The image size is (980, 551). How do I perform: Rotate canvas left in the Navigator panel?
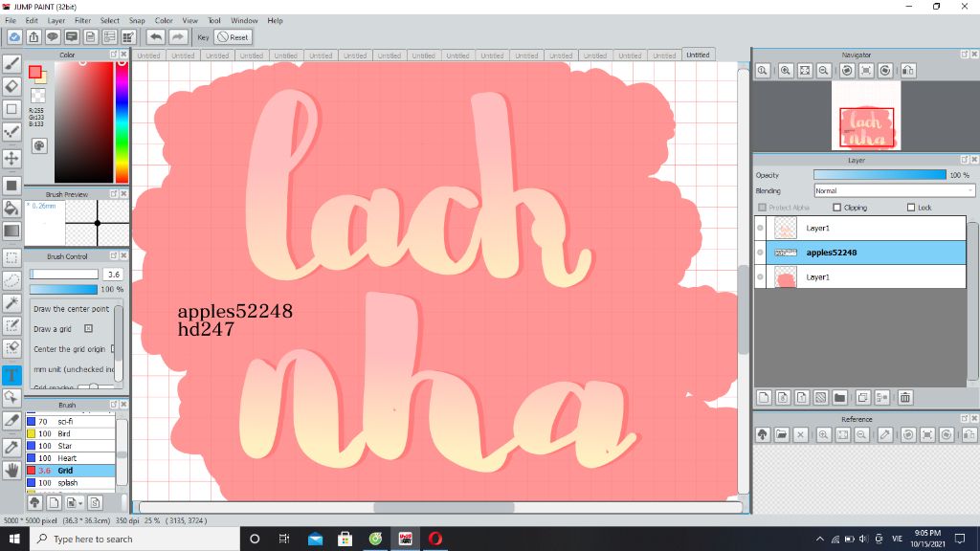[x=847, y=71]
